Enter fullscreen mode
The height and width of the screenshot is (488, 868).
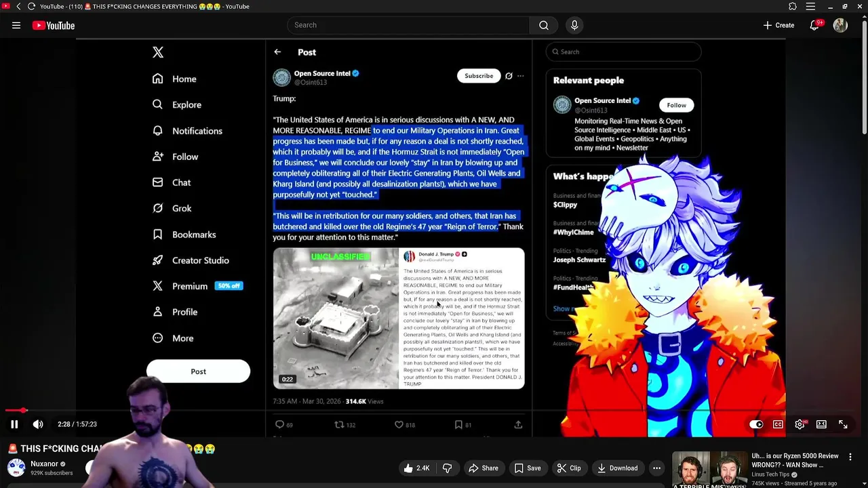point(843,424)
